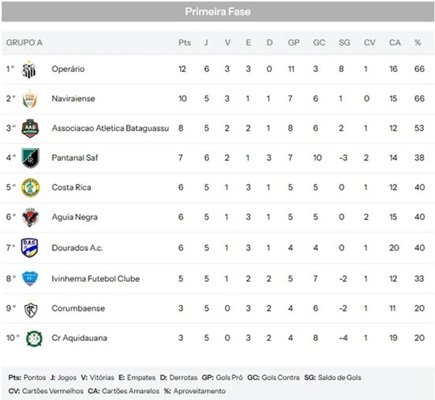Select the Primeira Fase header tab

(x=218, y=12)
